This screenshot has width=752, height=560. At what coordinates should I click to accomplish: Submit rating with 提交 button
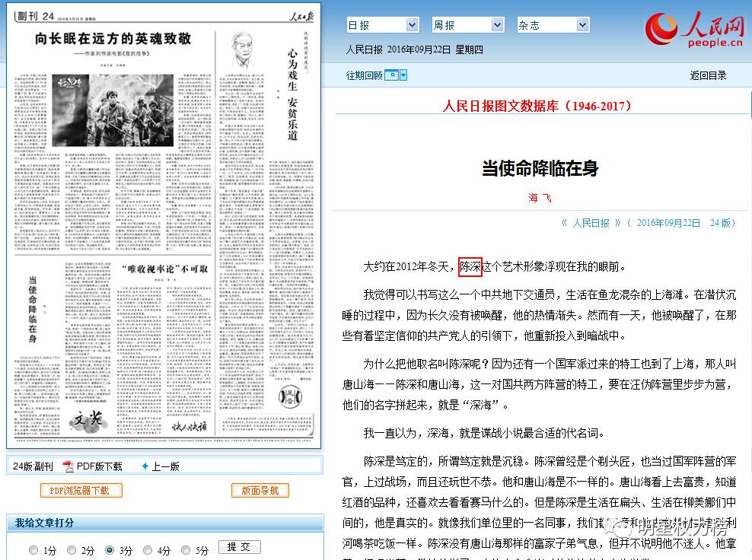tap(239, 547)
